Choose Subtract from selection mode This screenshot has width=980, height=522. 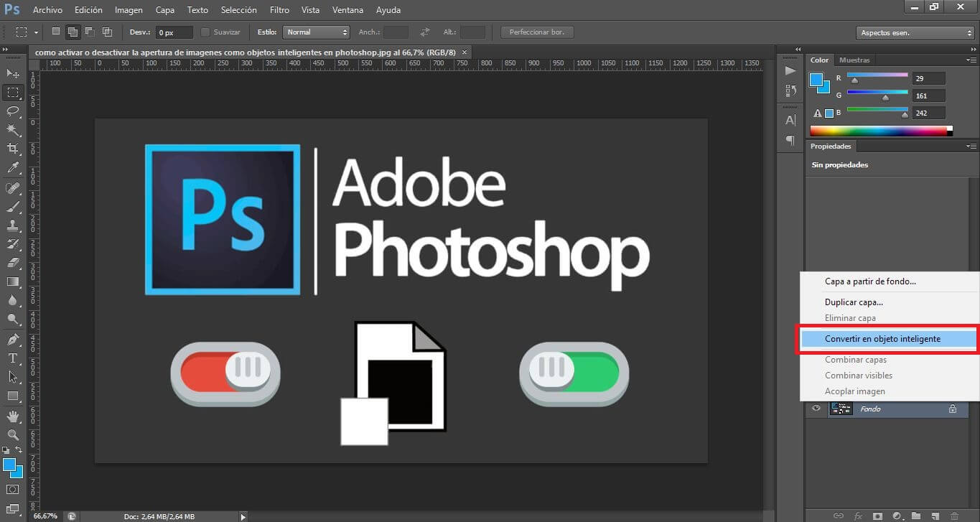[90, 32]
